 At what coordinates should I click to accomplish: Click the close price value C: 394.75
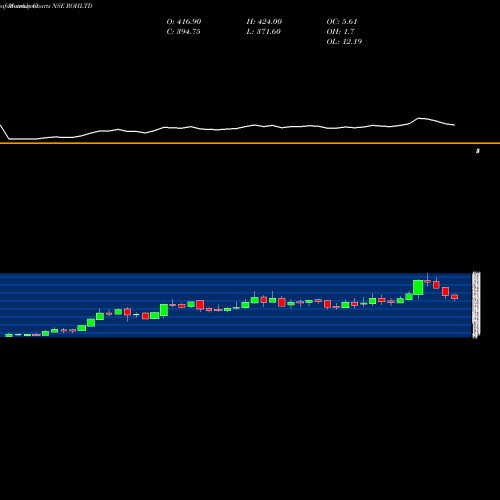point(183,32)
